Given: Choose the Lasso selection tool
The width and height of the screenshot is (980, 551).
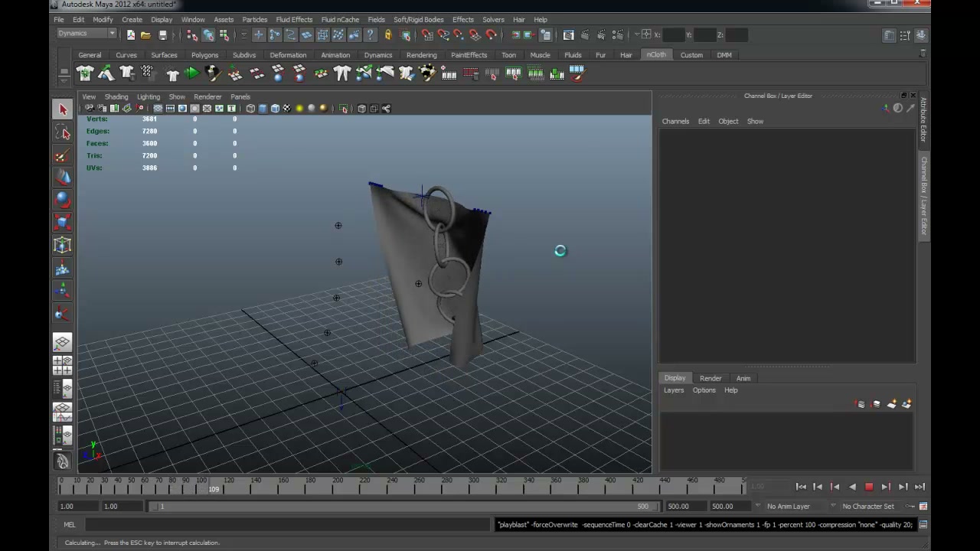Looking at the screenshot, I should [63, 132].
